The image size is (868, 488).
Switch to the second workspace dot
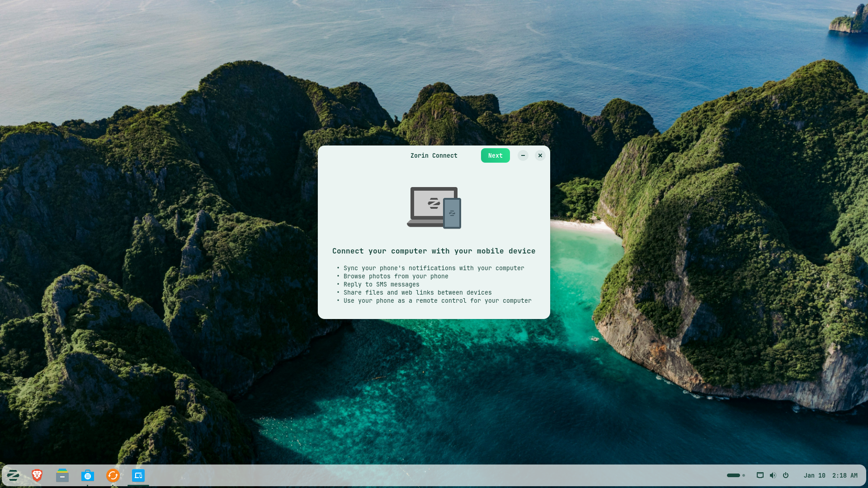coord(744,475)
